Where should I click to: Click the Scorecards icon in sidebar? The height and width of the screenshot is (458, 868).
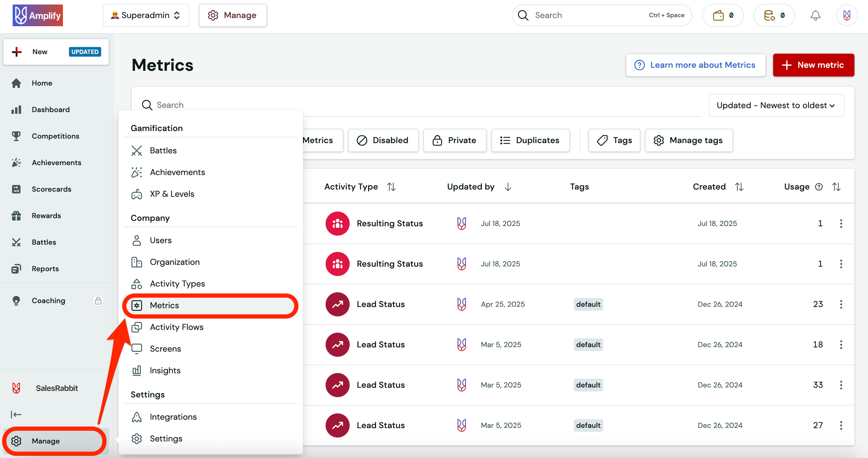(16, 189)
